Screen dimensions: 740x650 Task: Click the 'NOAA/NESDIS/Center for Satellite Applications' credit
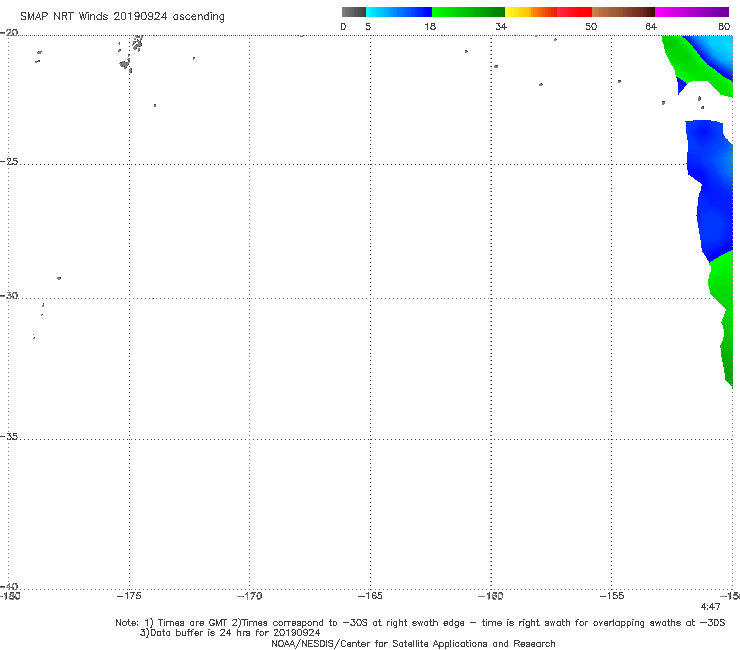pos(413,643)
